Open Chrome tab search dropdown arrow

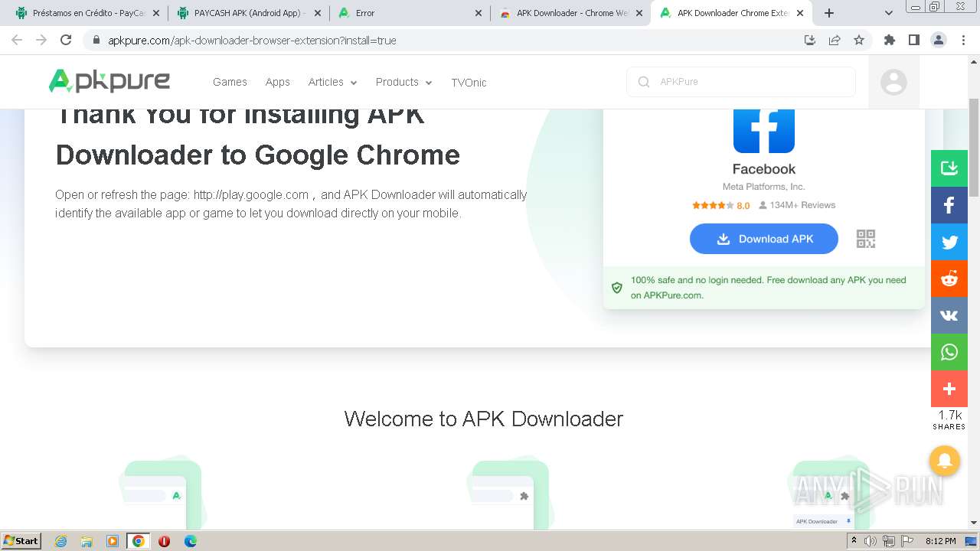tap(889, 13)
